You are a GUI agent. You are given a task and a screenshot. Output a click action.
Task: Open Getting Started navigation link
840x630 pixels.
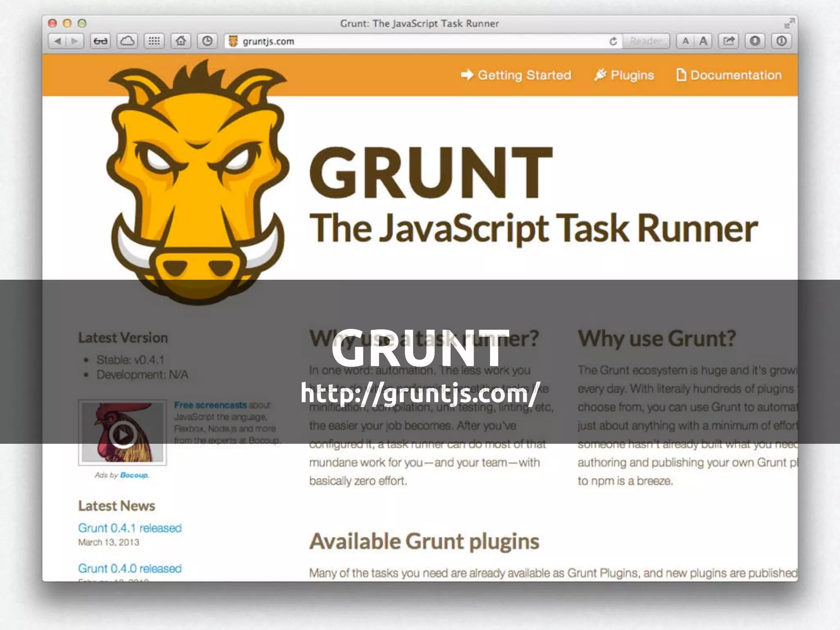pos(516,75)
